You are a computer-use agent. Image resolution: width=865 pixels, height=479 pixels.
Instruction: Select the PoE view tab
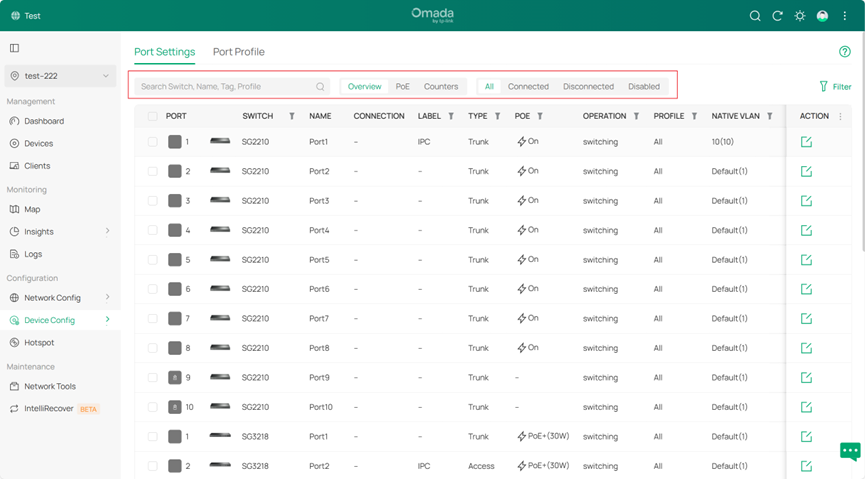tap(402, 87)
